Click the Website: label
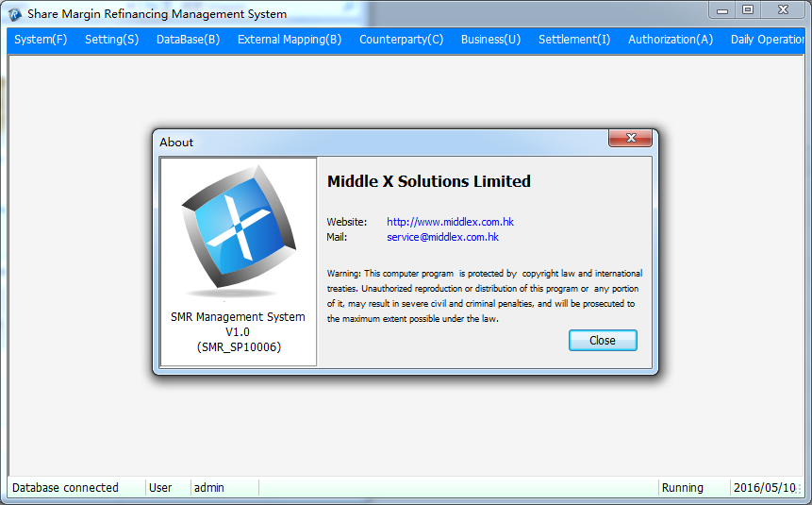This screenshot has height=505, width=812. coord(346,222)
